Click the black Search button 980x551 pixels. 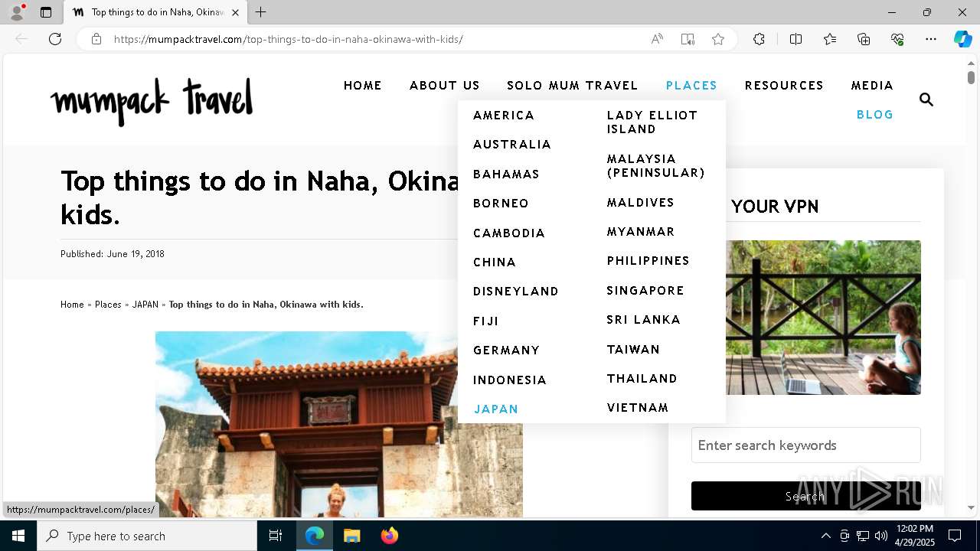[805, 496]
